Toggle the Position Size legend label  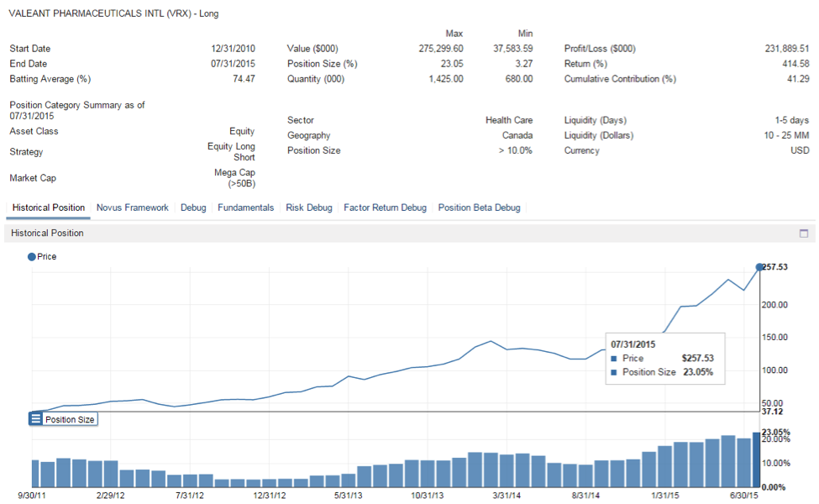(x=70, y=419)
